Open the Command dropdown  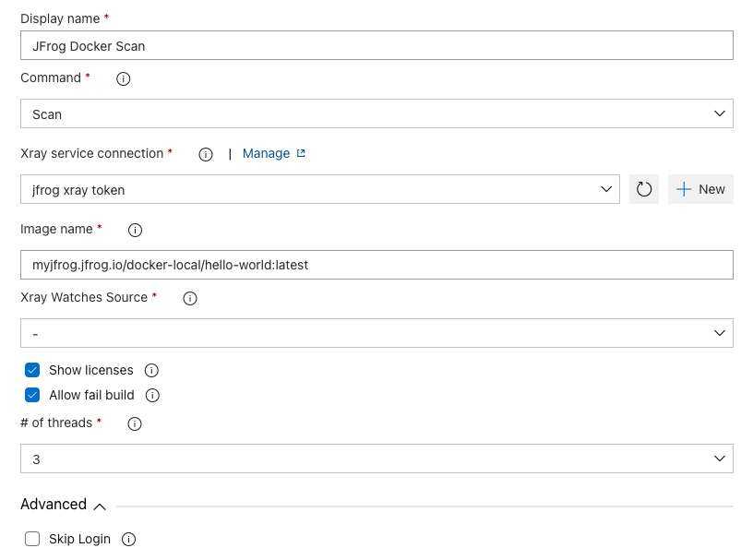click(x=719, y=113)
